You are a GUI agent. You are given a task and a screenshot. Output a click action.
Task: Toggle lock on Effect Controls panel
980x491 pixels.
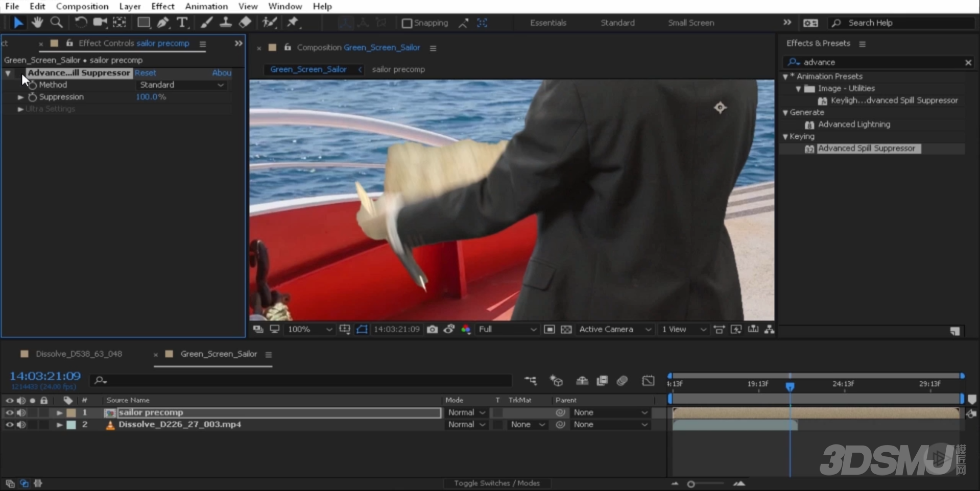point(69,43)
